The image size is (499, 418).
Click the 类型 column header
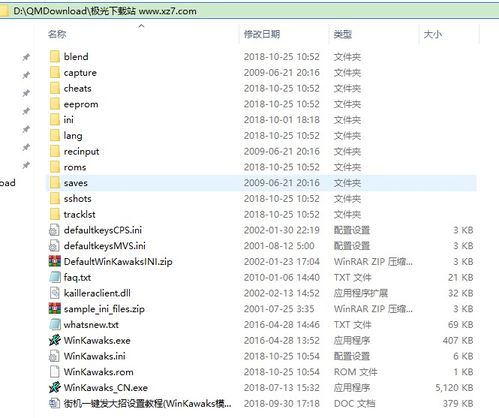coord(343,34)
